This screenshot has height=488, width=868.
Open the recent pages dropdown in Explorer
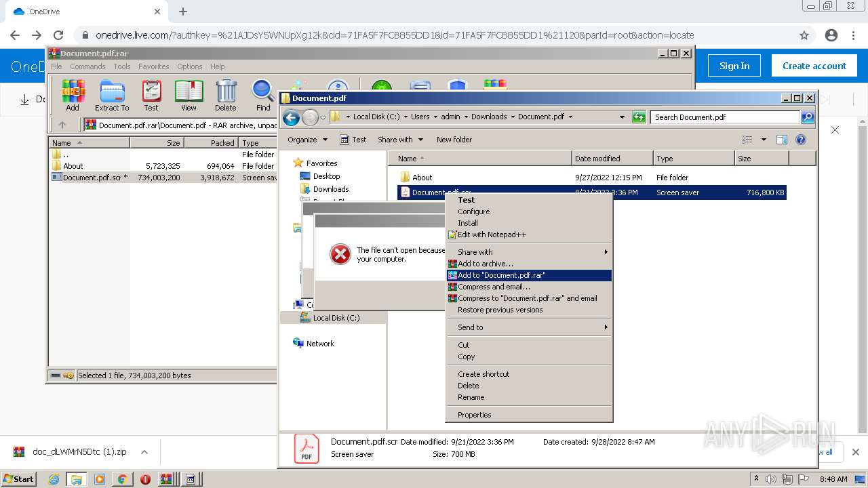[x=323, y=117]
